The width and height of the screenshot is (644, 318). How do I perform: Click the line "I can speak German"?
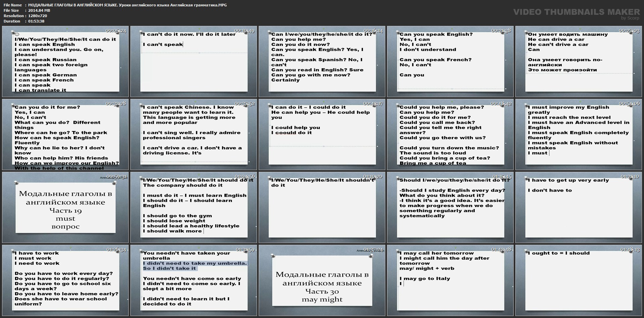click(x=46, y=75)
